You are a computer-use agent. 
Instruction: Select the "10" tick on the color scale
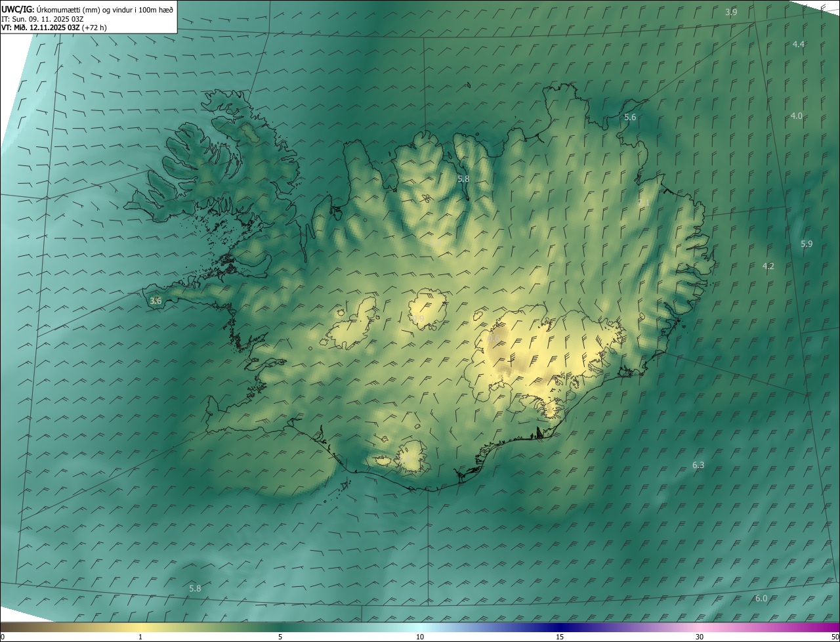(420, 637)
